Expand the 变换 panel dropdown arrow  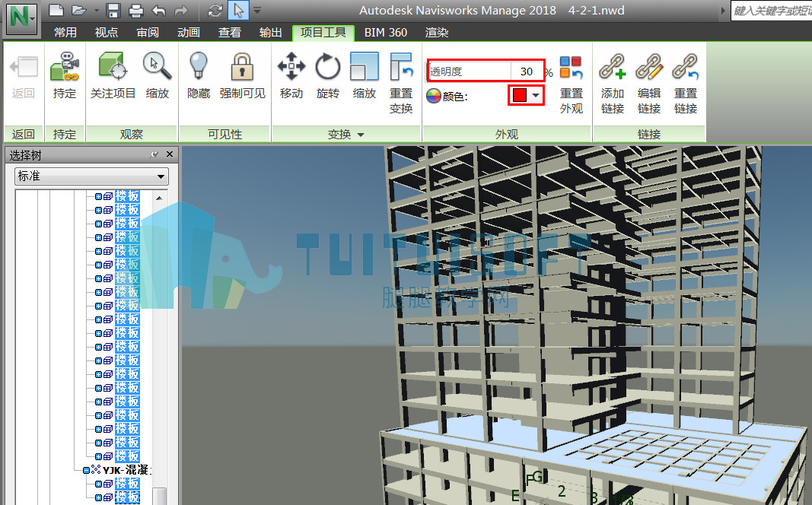pyautogui.click(x=361, y=135)
